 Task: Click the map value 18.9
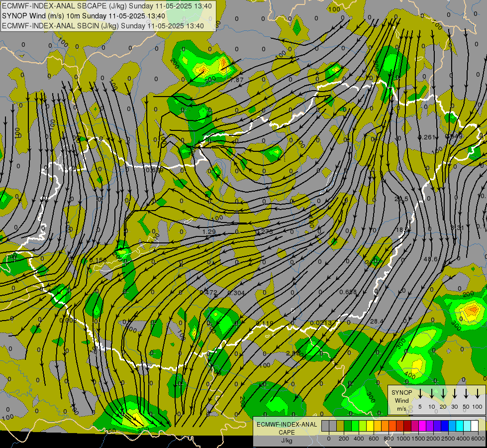click(x=403, y=230)
